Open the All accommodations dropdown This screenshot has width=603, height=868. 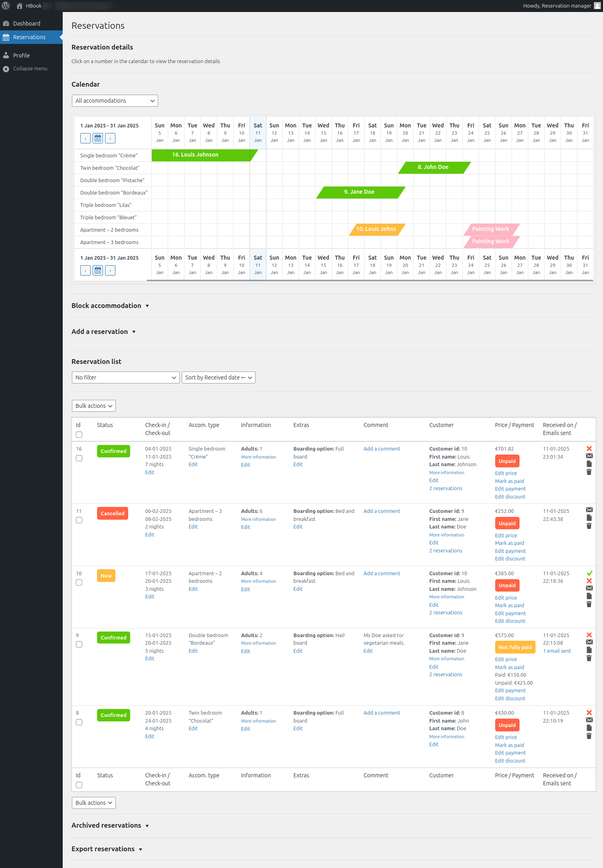click(115, 101)
